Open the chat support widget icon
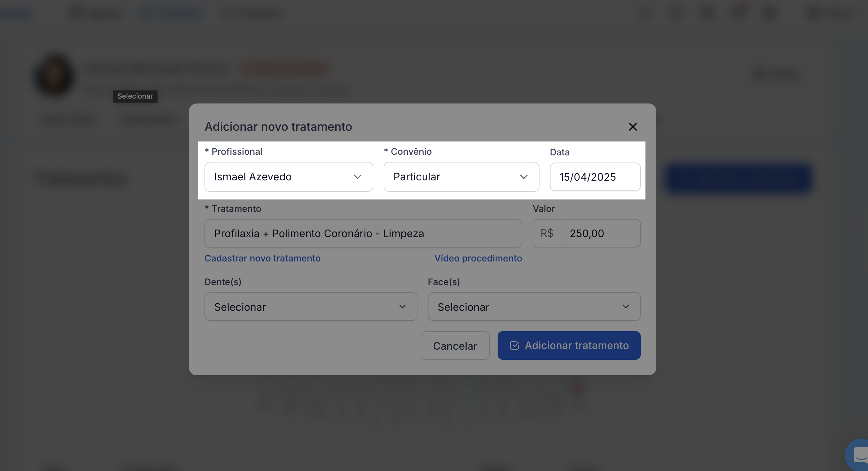This screenshot has width=868, height=471. [x=860, y=455]
